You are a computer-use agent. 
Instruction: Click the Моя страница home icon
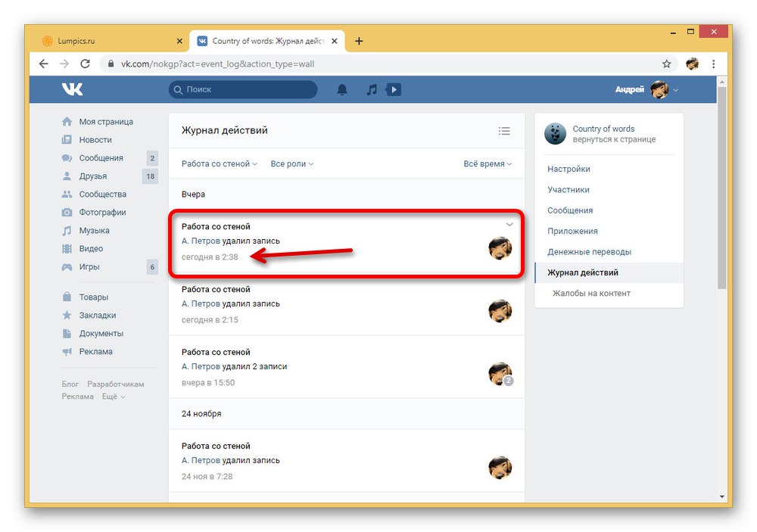coord(67,122)
